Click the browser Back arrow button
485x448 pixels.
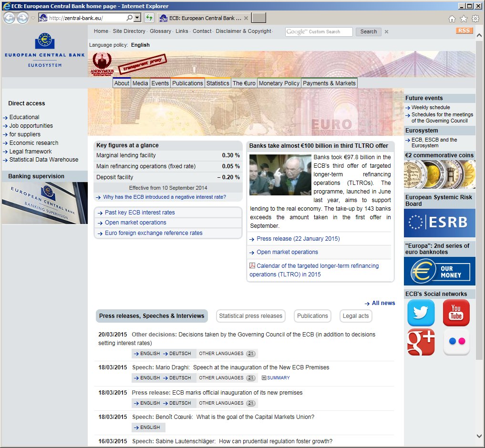9,18
